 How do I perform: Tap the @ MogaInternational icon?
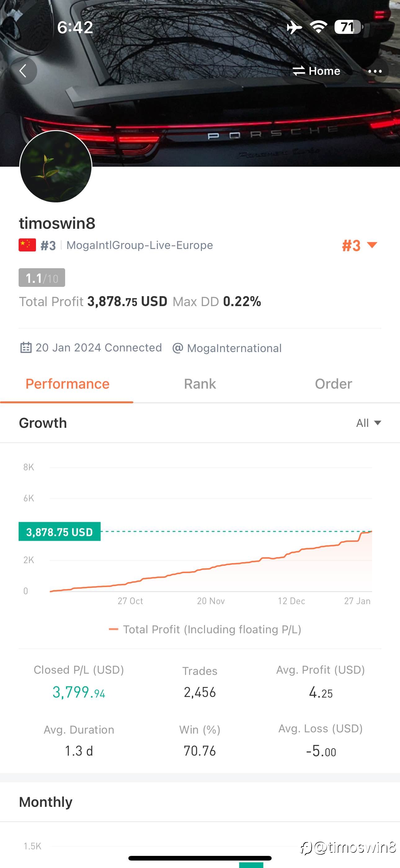(178, 348)
